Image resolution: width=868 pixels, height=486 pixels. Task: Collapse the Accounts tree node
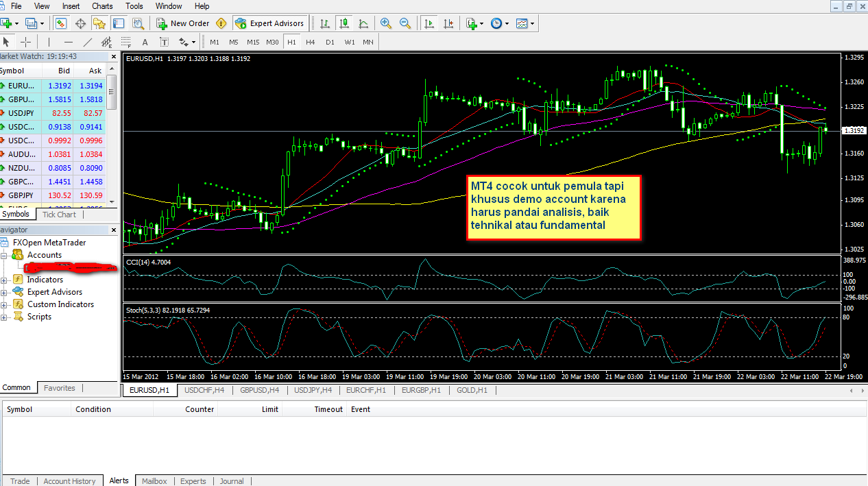(x=4, y=255)
